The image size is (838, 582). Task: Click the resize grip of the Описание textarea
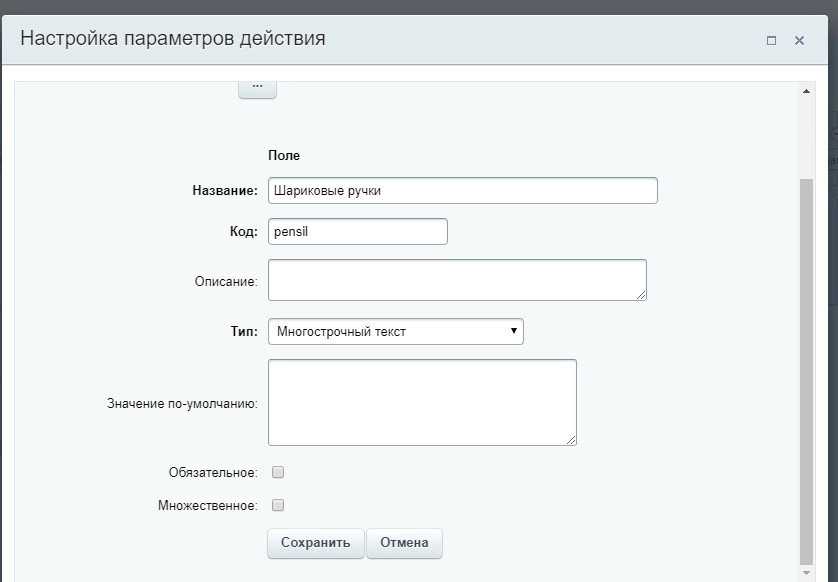coord(641,296)
